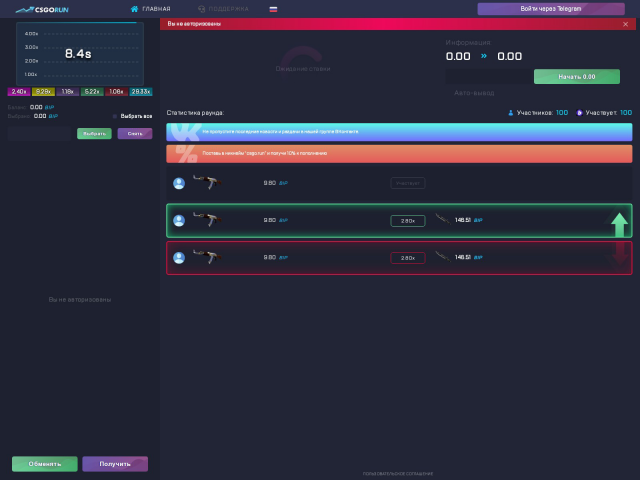Click the red down arrow icon

coord(620,254)
